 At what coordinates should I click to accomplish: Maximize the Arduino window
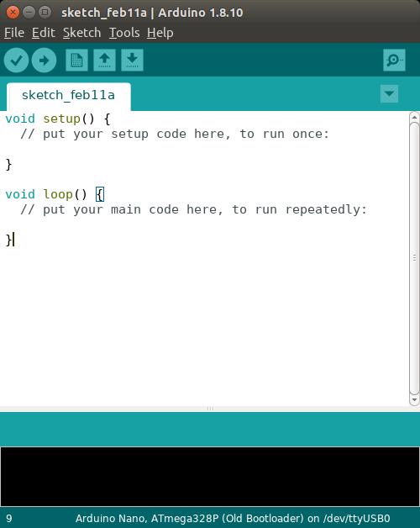tap(45, 13)
